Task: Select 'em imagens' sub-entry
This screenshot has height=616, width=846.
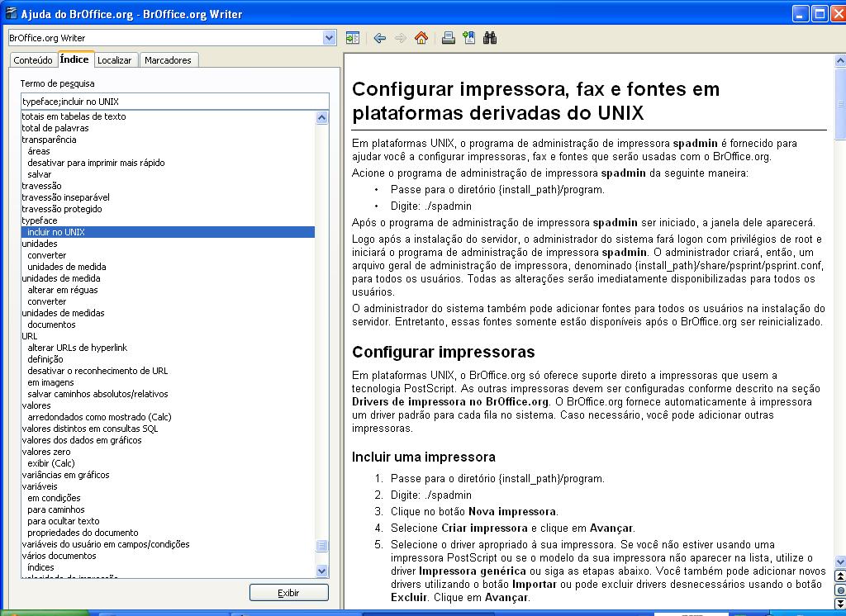Action: pyautogui.click(x=50, y=382)
